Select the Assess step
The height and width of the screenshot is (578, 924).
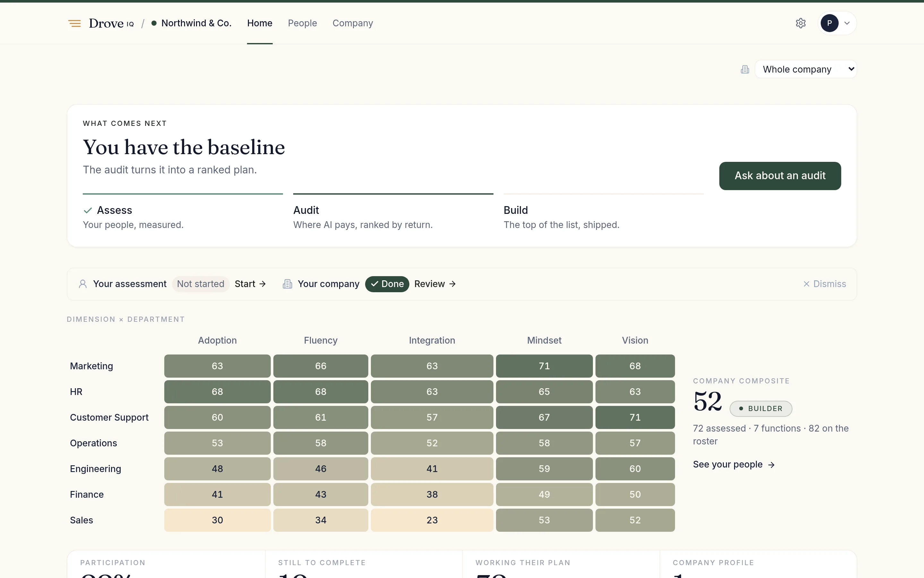(x=183, y=213)
